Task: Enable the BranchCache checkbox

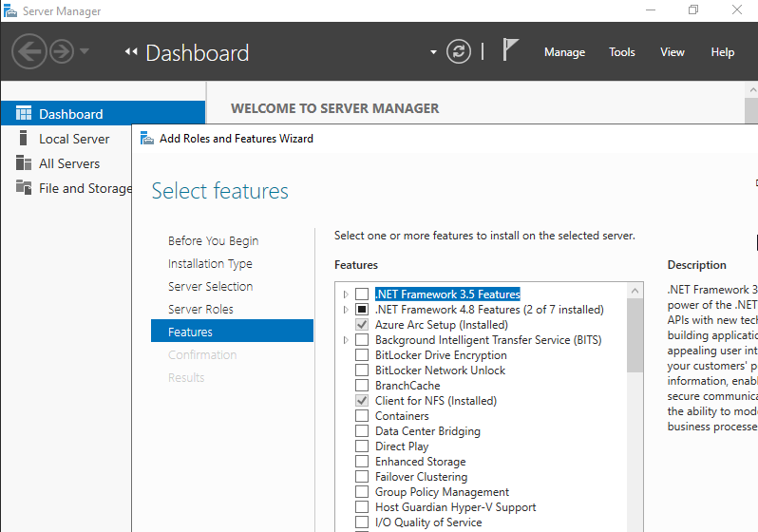Action: pyautogui.click(x=362, y=386)
